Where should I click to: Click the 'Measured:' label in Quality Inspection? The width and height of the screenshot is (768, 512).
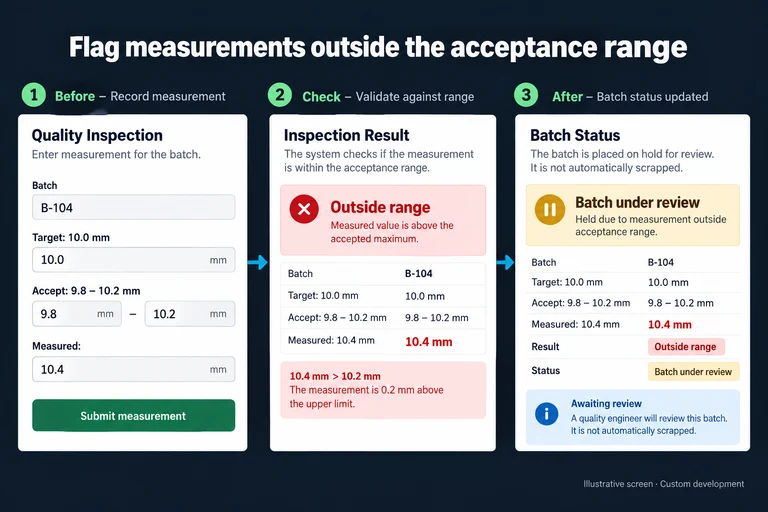point(56,346)
